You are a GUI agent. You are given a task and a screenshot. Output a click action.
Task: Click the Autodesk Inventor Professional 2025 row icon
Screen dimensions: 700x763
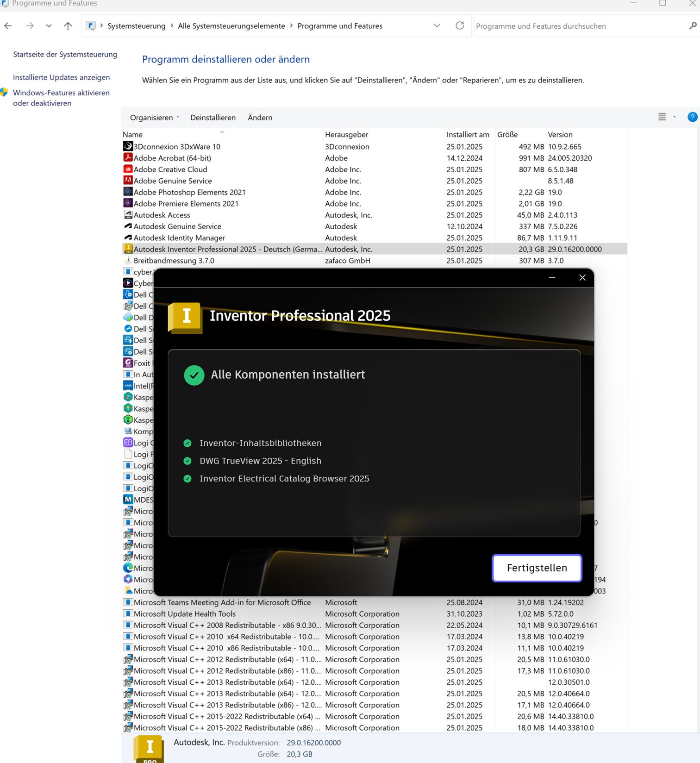(128, 249)
